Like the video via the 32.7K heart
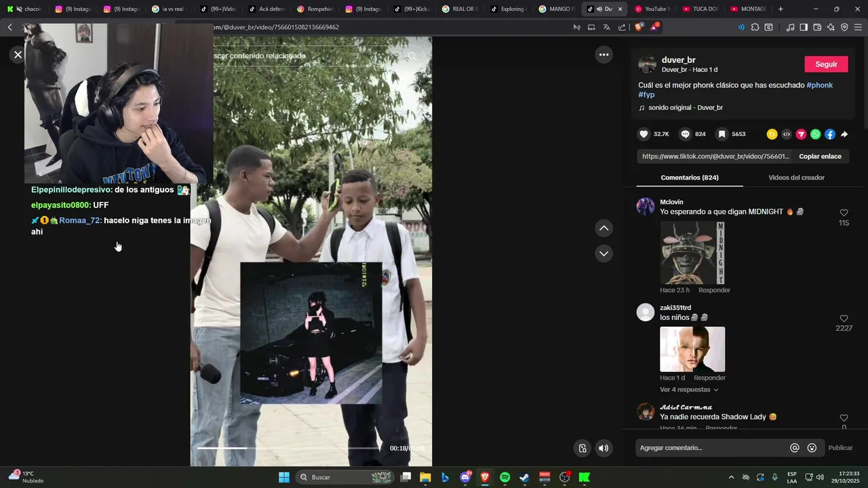This screenshot has height=488, width=868. (x=644, y=134)
